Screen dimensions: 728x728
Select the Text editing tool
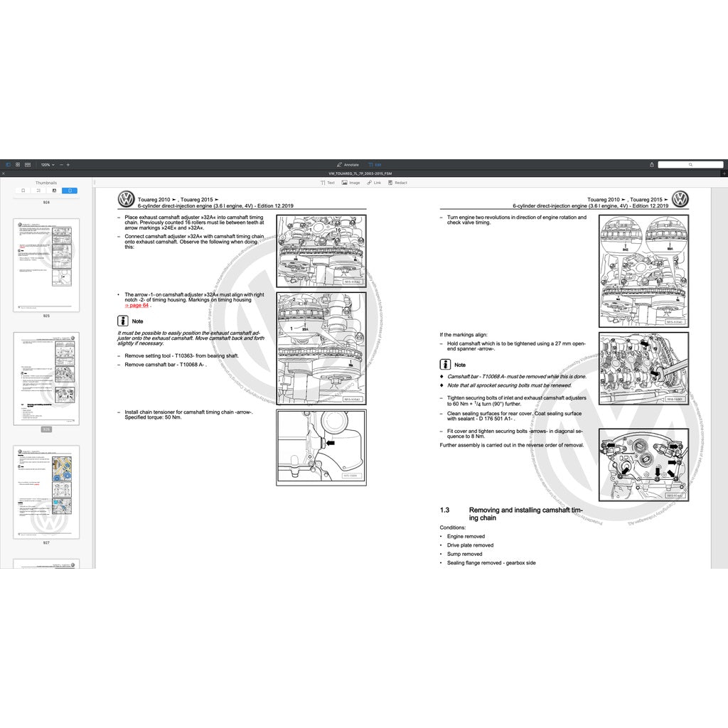tap(327, 183)
